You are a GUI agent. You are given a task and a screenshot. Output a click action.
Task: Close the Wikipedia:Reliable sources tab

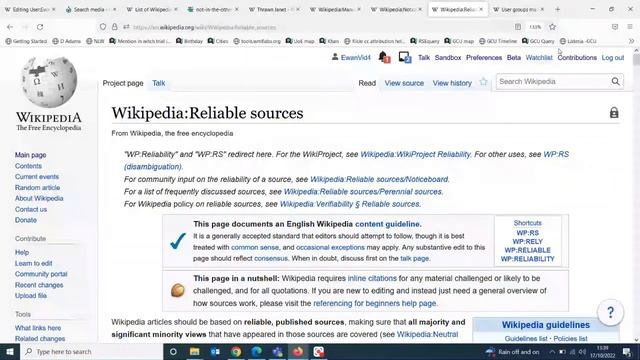click(x=481, y=9)
